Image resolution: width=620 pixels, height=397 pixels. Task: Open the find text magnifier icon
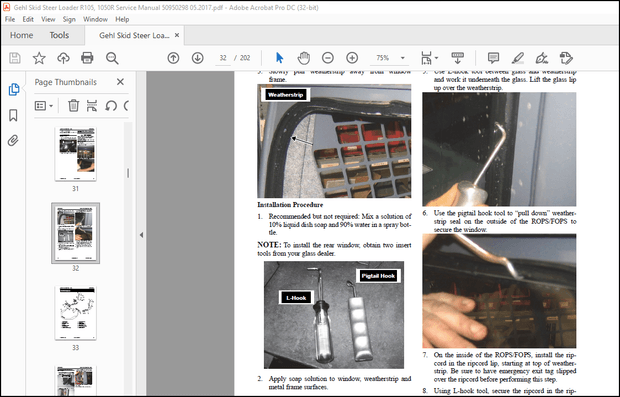[112, 58]
